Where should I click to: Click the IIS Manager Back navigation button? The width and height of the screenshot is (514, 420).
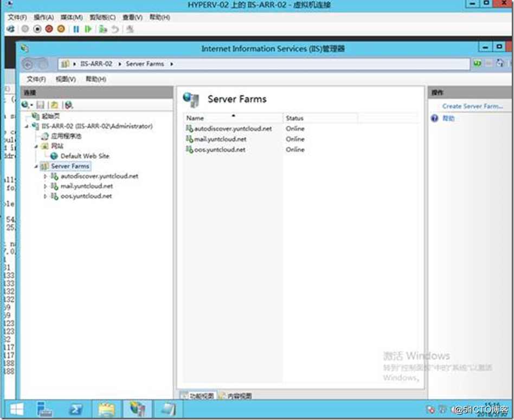coord(28,64)
